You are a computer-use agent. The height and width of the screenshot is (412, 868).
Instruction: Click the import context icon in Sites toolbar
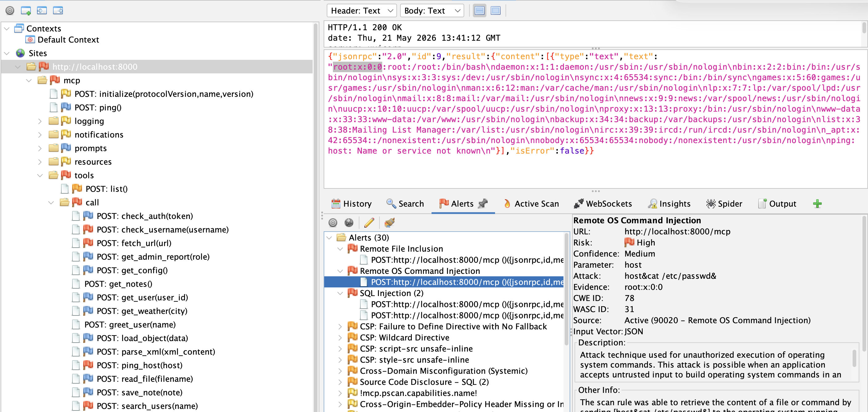pyautogui.click(x=42, y=10)
